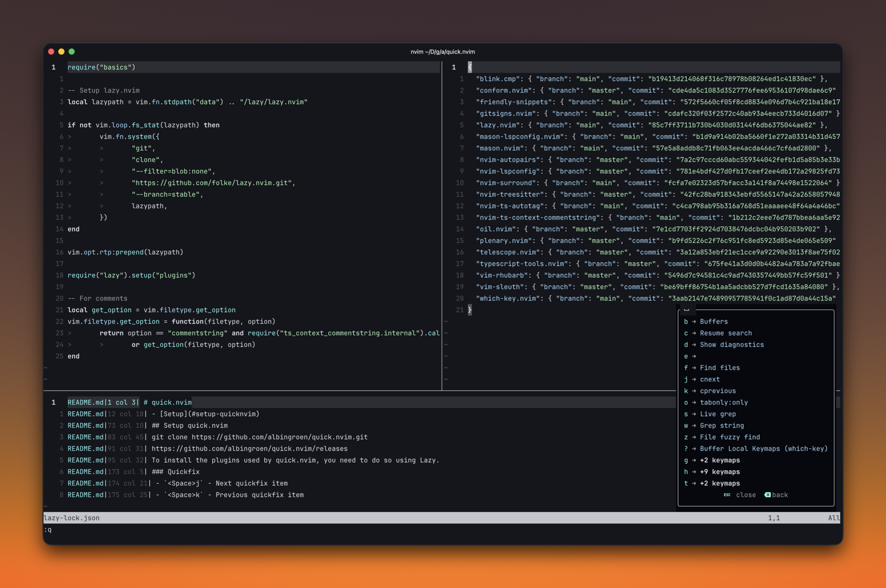Expand the 't → +2 keymaps' group
Image resolution: width=886 pixels, height=588 pixels.
[x=712, y=483]
